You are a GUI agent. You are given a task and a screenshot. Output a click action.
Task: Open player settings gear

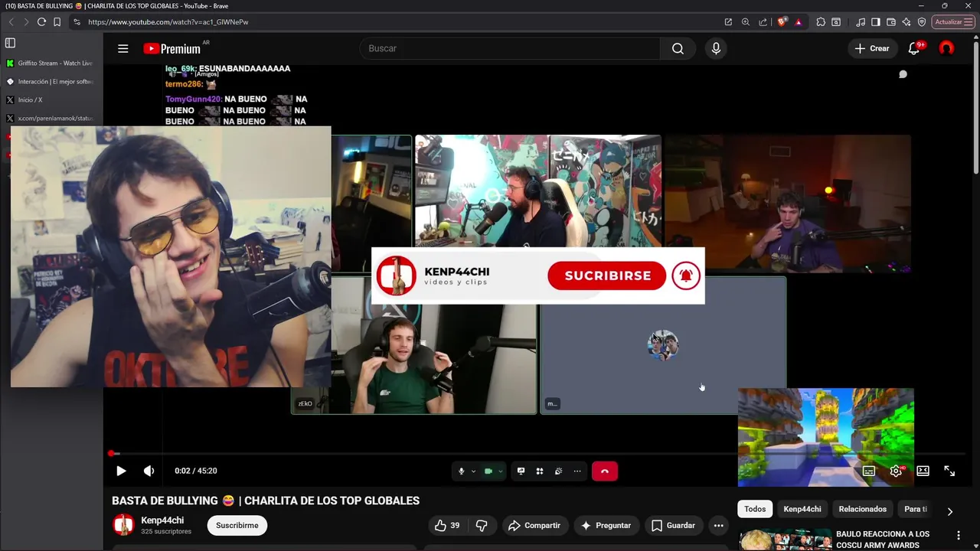tap(896, 471)
